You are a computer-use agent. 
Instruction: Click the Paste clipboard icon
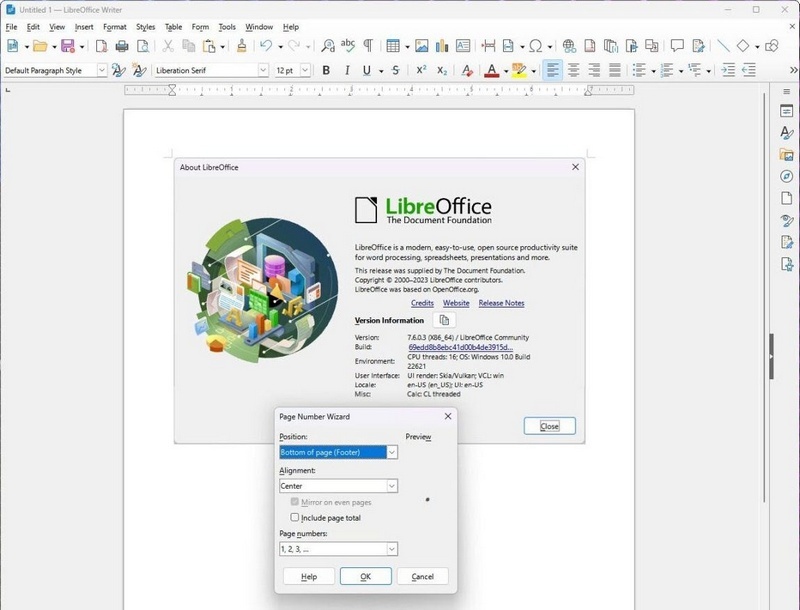[209, 46]
